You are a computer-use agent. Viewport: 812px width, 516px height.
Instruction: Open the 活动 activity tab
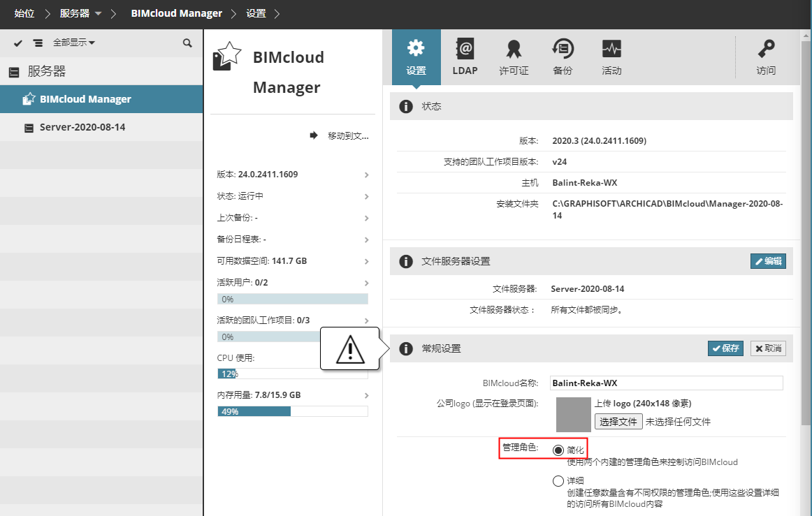[611, 57]
